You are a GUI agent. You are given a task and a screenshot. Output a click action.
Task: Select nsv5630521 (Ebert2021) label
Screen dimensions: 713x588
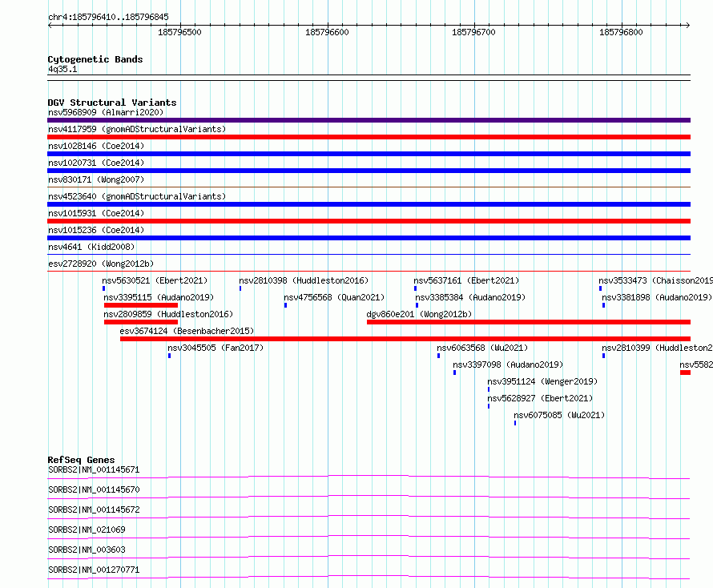pos(155,280)
